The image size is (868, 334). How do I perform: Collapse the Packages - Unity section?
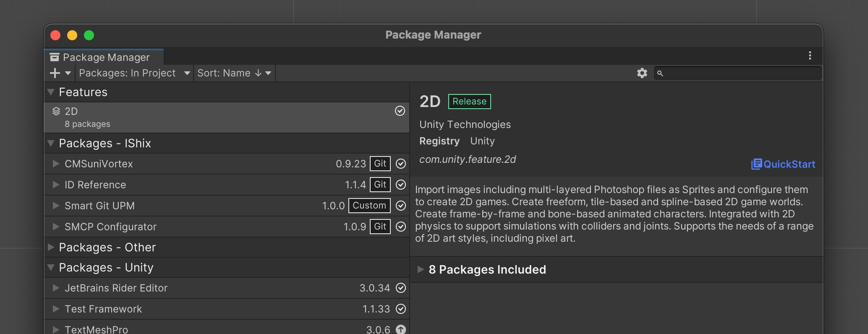(51, 267)
